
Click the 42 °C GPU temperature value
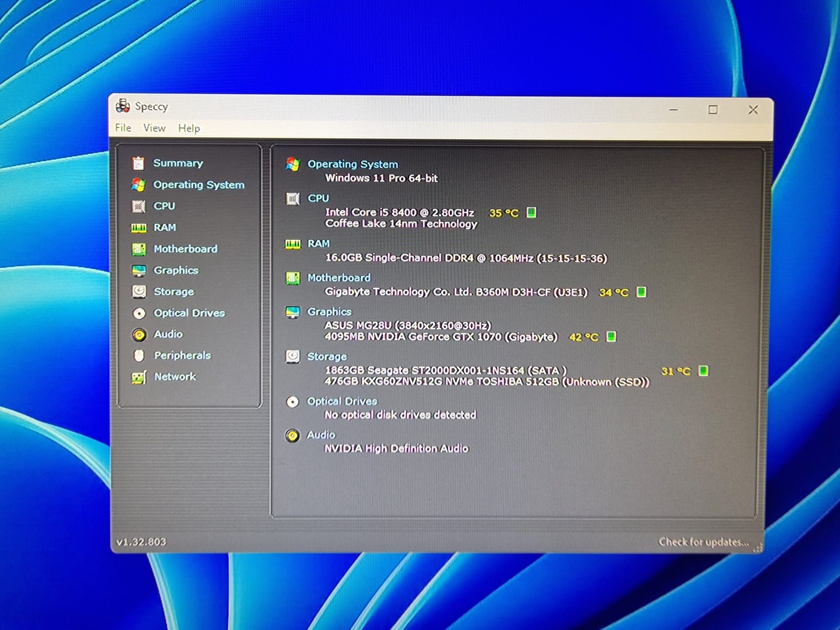coord(584,337)
